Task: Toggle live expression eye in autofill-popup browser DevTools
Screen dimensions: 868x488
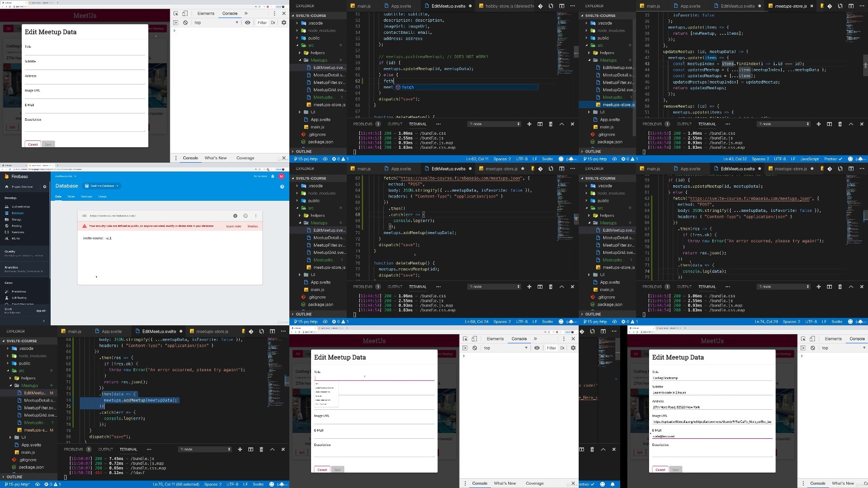Action: pyautogui.click(x=537, y=348)
